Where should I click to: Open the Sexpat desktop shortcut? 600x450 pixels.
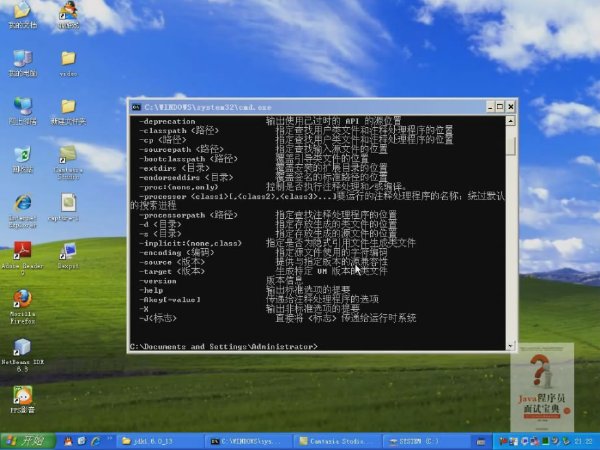click(x=68, y=256)
